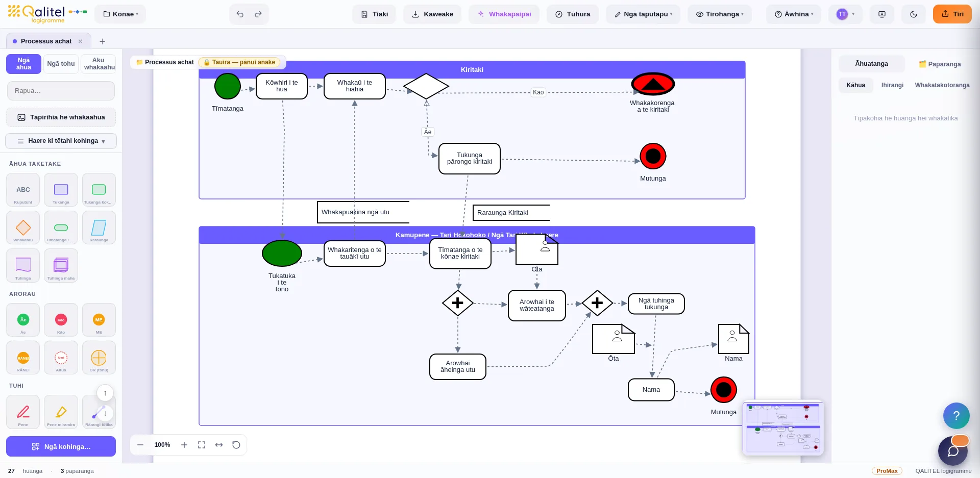Image resolution: width=980 pixels, height=478 pixels.
Task: Click the reset view rotate icon
Action: tap(236, 445)
